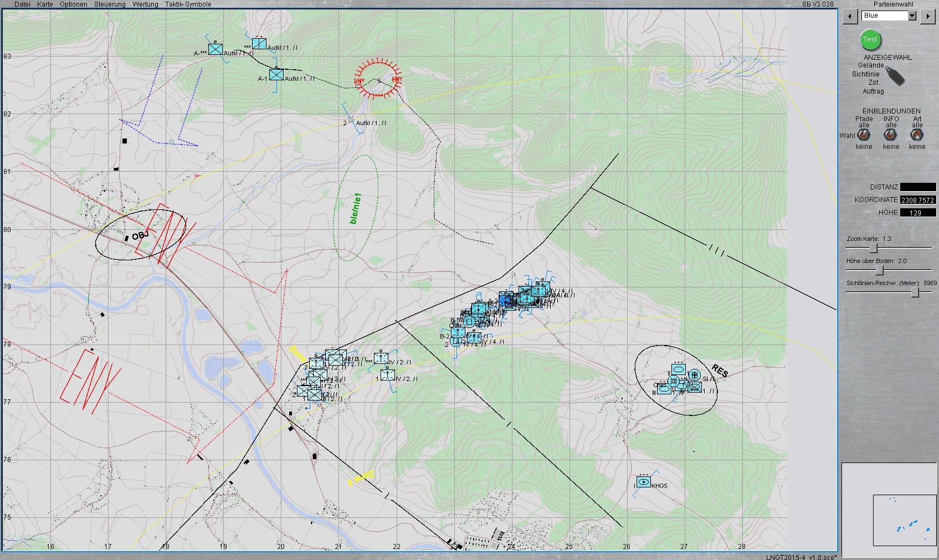Select the red ENY encircled position marker
Viewport: 939px width, 560px height.
coord(378,79)
